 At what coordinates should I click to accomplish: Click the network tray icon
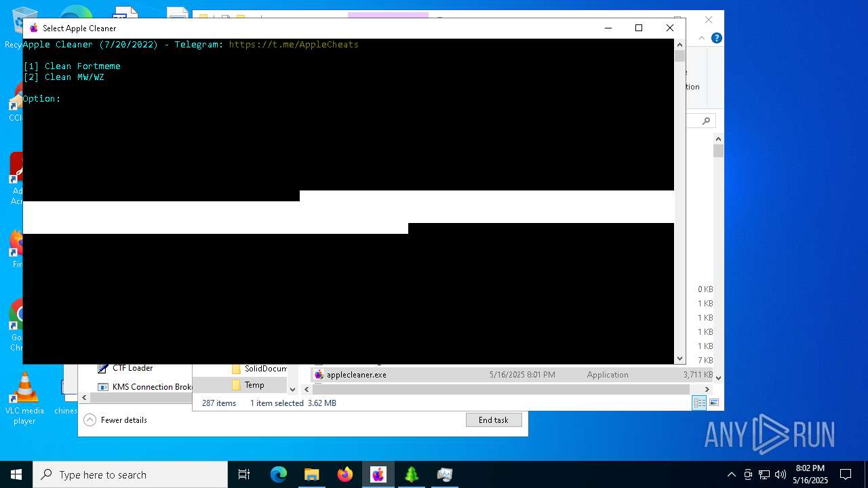[764, 474]
